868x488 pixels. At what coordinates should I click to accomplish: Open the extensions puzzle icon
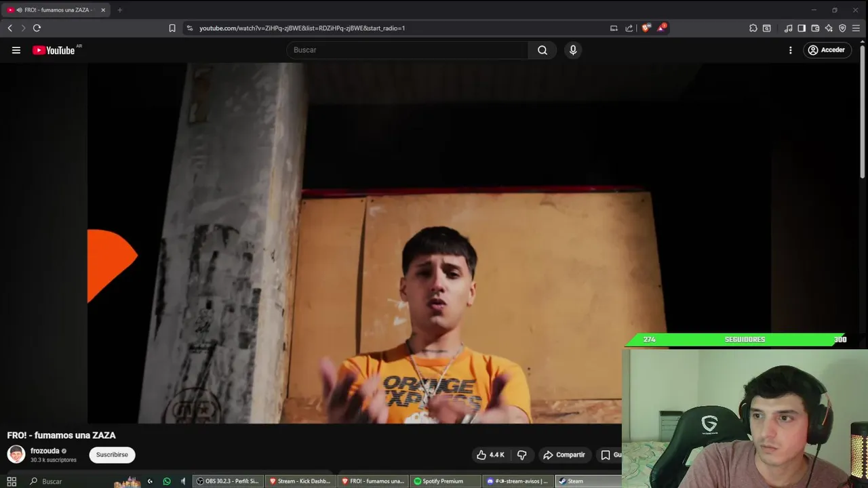753,28
